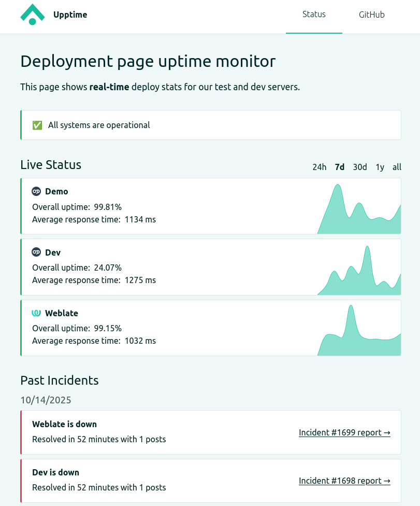The image size is (420, 506).
Task: Click the green checkmark status icon
Action: click(37, 125)
